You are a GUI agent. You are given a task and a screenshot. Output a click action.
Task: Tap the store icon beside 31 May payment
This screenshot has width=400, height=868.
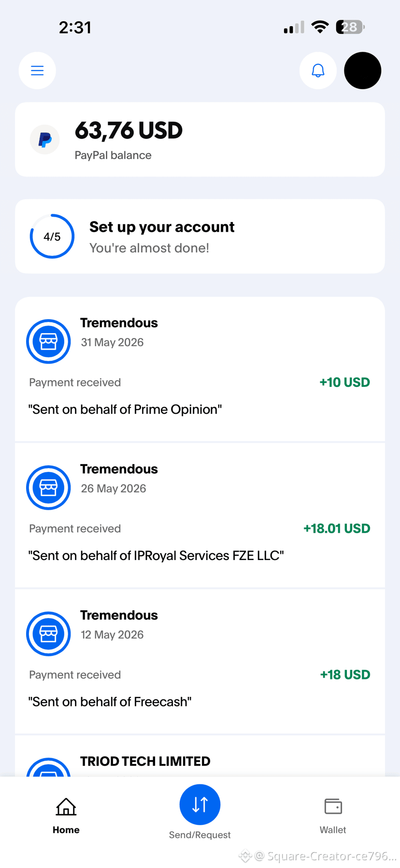click(x=48, y=341)
